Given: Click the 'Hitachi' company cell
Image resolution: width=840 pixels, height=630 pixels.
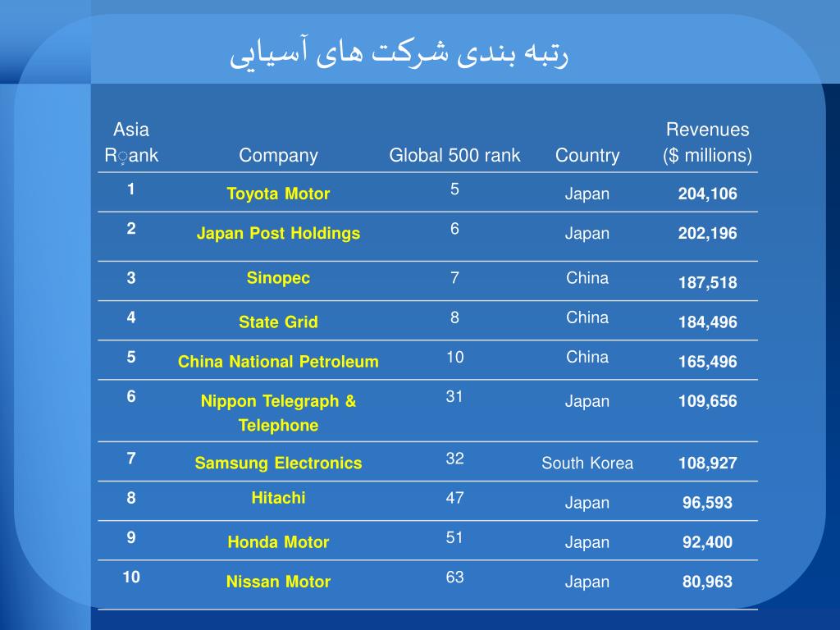Looking at the screenshot, I should (x=278, y=498).
